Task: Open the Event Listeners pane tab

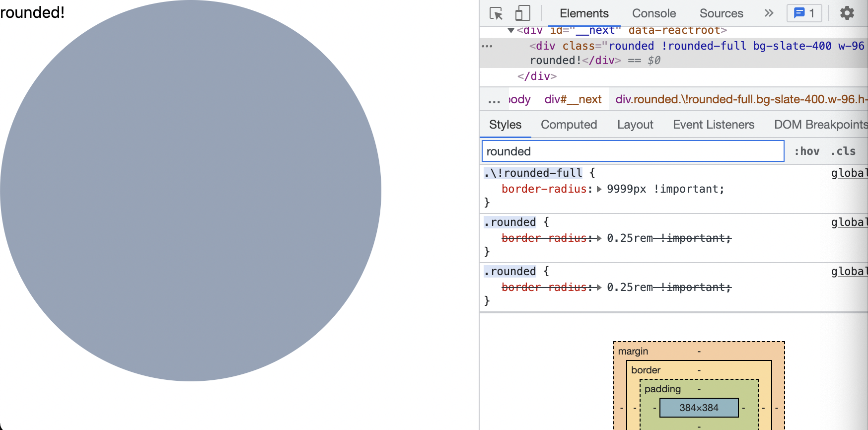Action: tap(714, 125)
